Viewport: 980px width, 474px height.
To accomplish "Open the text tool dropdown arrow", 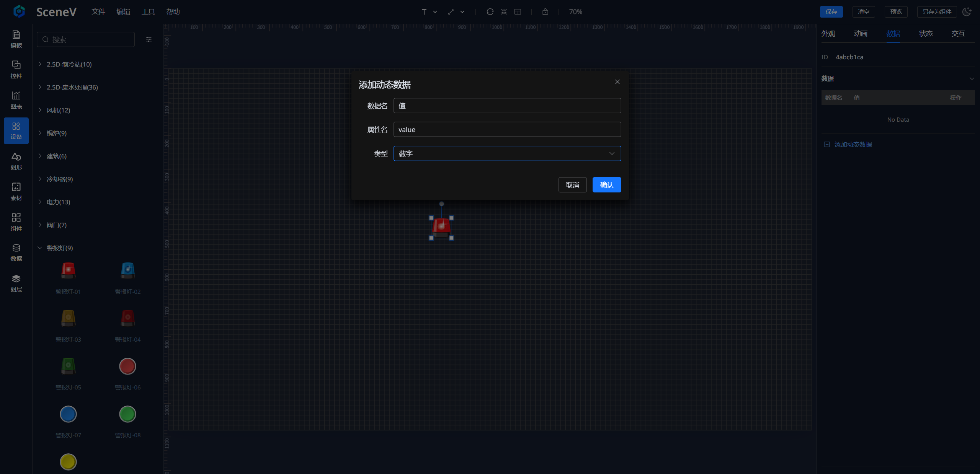I will coord(435,12).
